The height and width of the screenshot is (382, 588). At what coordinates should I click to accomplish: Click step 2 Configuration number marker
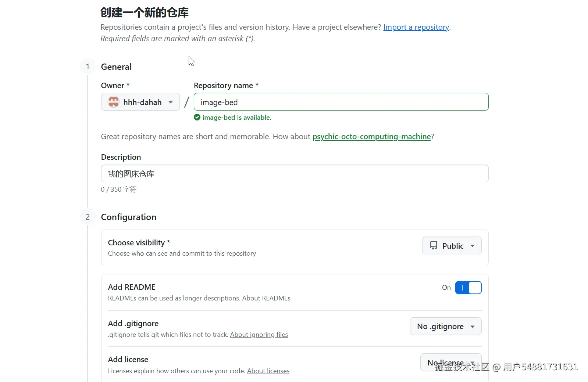[x=88, y=217]
